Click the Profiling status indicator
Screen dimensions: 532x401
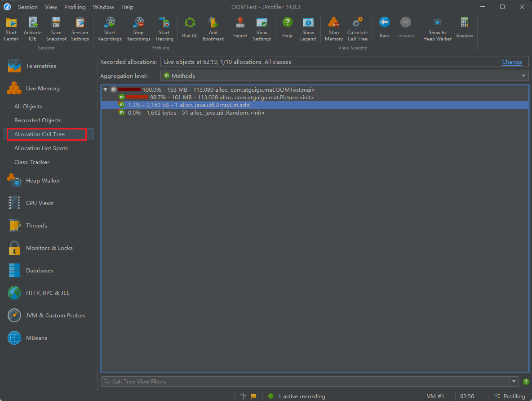(510, 396)
